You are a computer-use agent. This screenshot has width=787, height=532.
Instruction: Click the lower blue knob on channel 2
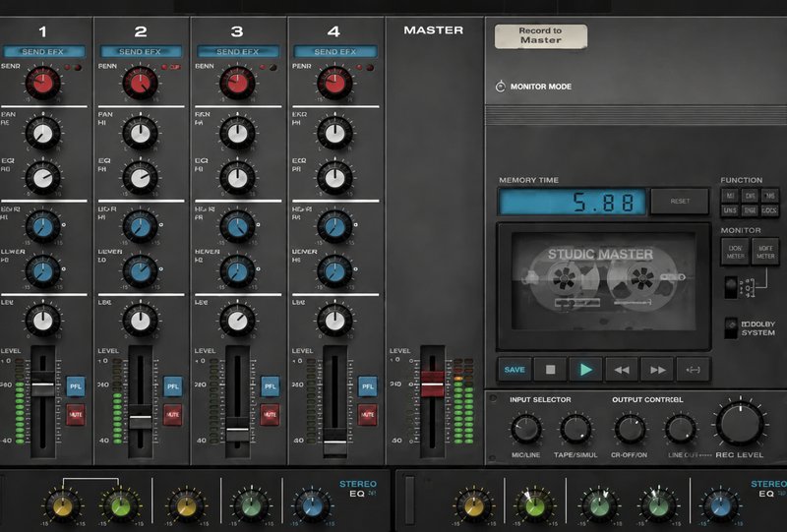click(x=141, y=271)
